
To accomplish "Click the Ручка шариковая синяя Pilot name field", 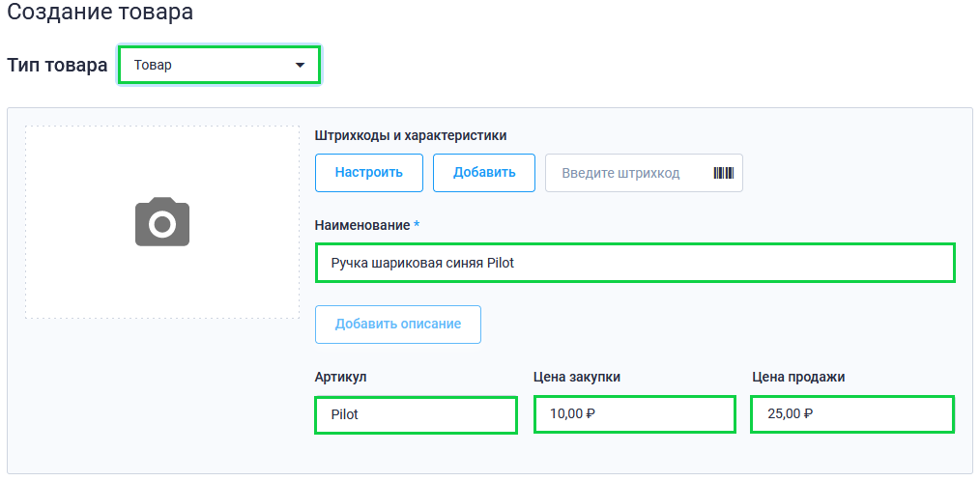I will [635, 263].
